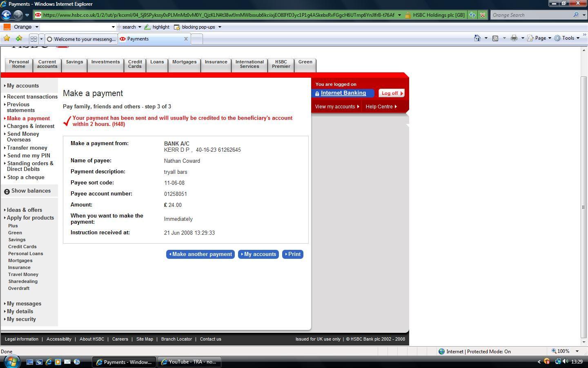This screenshot has width=588, height=368.
Task: Open the HSBC Premier tab
Action: (x=281, y=64)
